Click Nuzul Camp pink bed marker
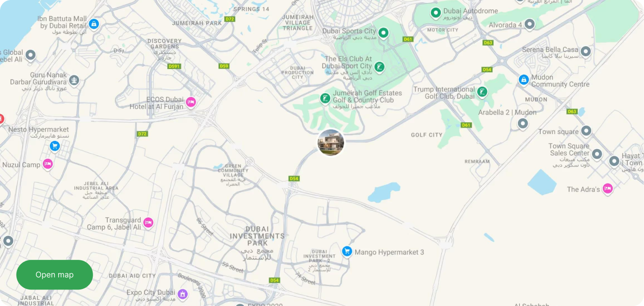 (x=48, y=164)
